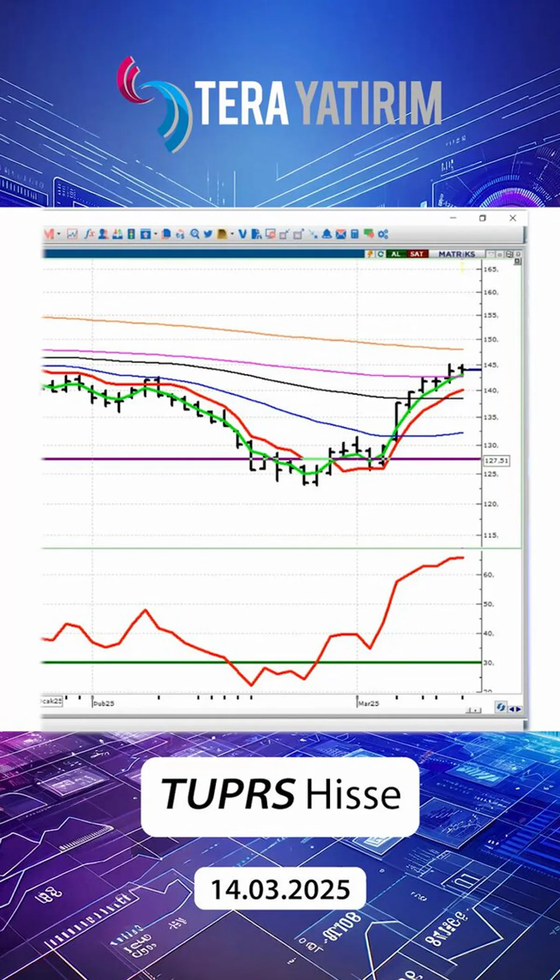Toggle the C refresh icon in chart header
Viewport: 560px width, 980px height.
point(381,254)
